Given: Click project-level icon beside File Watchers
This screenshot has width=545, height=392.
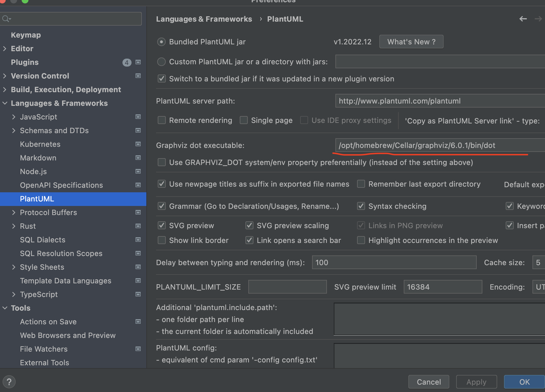Looking at the screenshot, I should tap(138, 349).
